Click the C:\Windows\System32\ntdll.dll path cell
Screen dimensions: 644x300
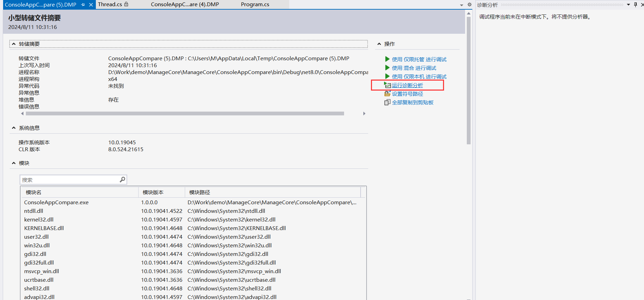click(226, 211)
